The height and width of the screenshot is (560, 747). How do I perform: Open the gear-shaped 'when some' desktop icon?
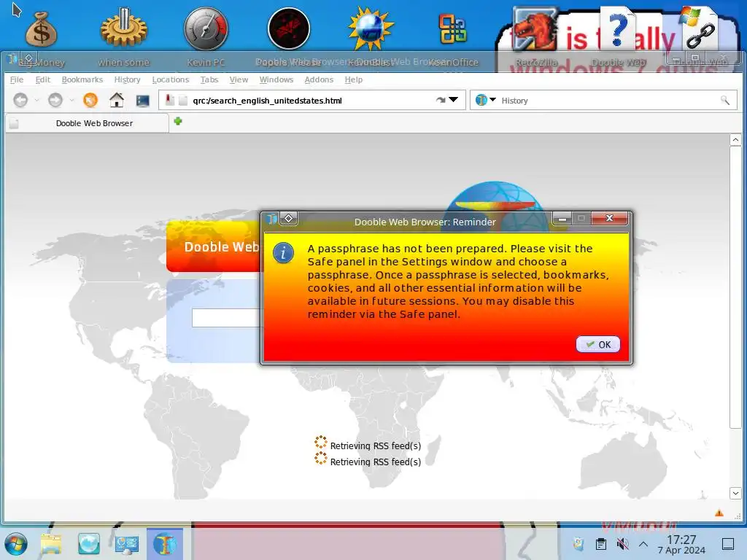pos(123,28)
